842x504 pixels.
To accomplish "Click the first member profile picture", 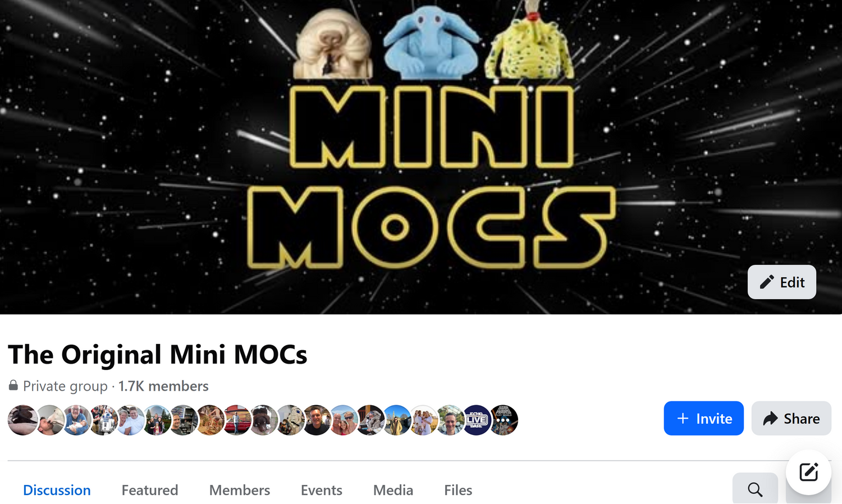I will pos(22,420).
